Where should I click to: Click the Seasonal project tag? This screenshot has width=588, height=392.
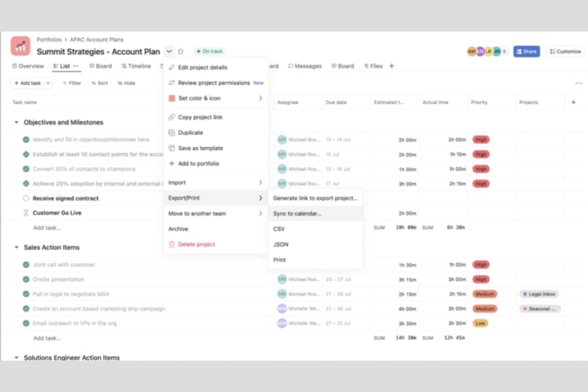540,309
